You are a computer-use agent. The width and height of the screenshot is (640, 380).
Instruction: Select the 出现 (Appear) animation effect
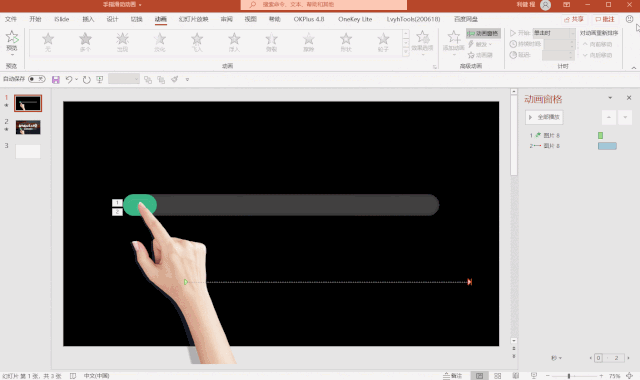[x=122, y=42]
